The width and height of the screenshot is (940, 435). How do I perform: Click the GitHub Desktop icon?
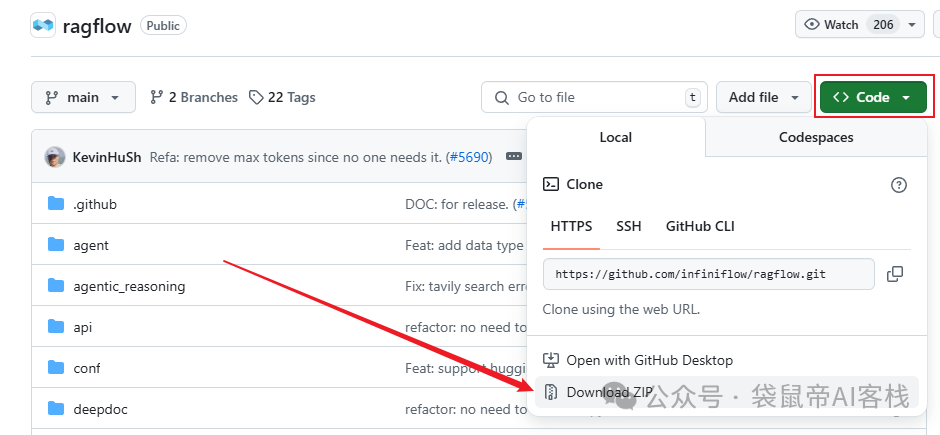550,360
